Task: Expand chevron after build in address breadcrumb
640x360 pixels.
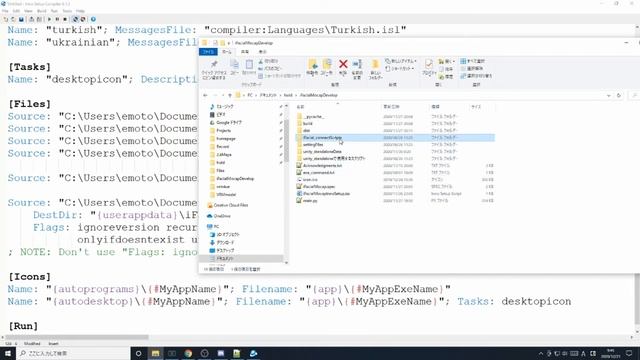Action: pos(296,95)
